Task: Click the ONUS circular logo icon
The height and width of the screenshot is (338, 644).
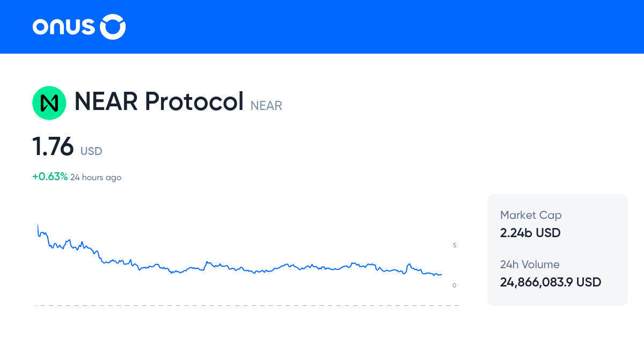Action: (x=113, y=26)
